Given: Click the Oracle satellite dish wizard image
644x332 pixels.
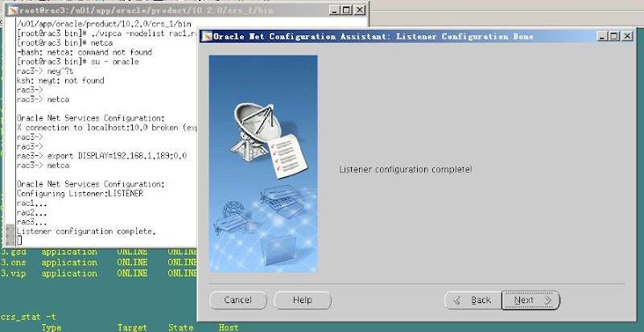Looking at the screenshot, I should pyautogui.click(x=263, y=164).
